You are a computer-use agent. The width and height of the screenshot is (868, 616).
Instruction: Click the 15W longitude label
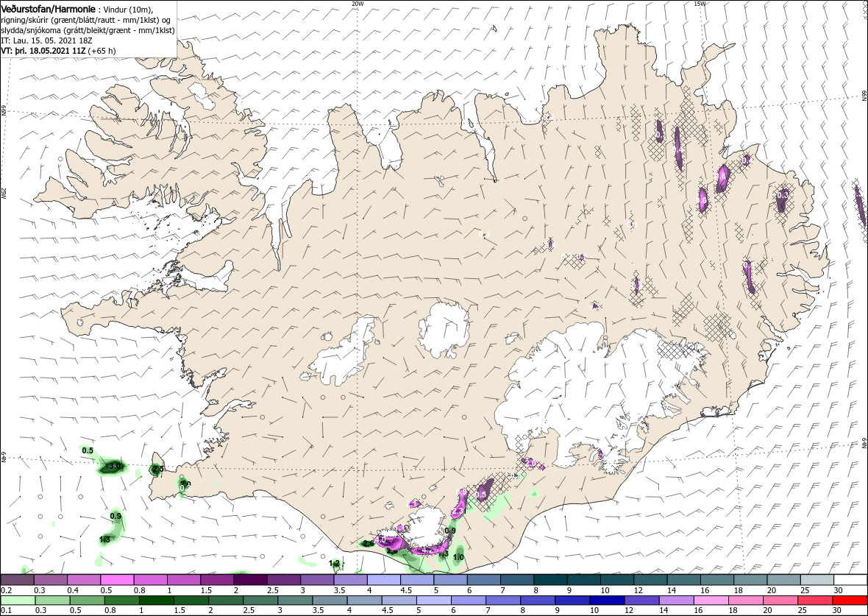click(x=700, y=4)
